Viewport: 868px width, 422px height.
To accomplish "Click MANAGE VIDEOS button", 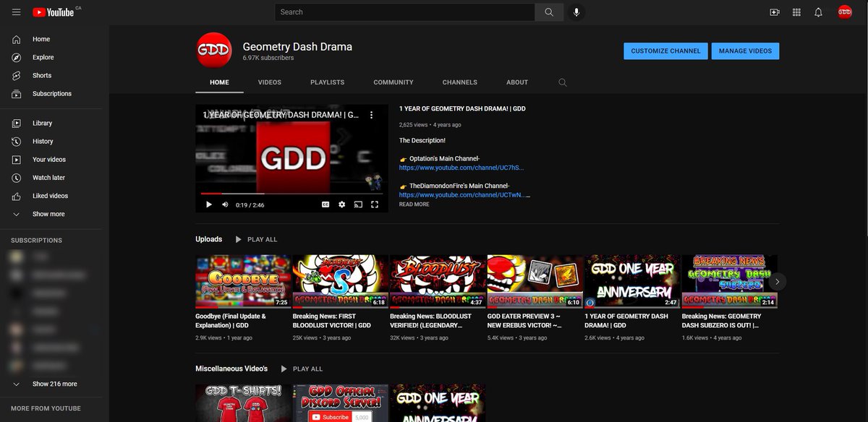I will pos(746,51).
